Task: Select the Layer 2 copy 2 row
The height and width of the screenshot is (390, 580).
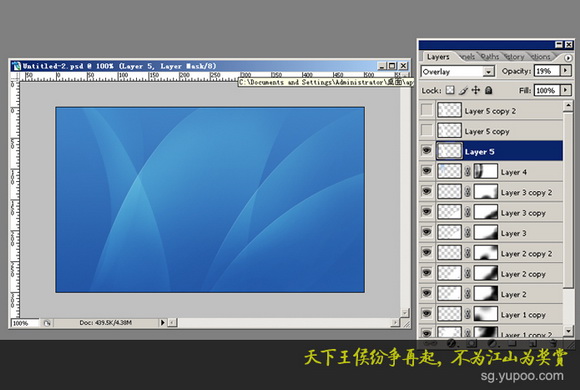Action: point(491,253)
